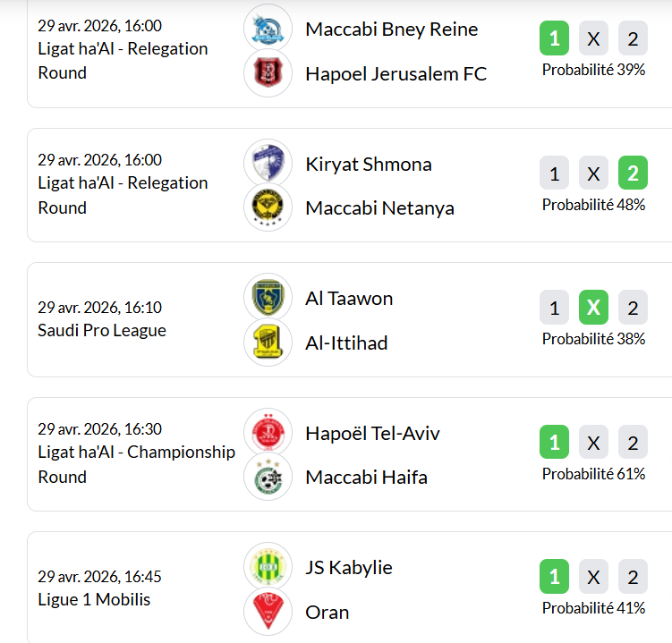
Task: Click the Maccabi Haifa club logo
Action: tap(268, 477)
